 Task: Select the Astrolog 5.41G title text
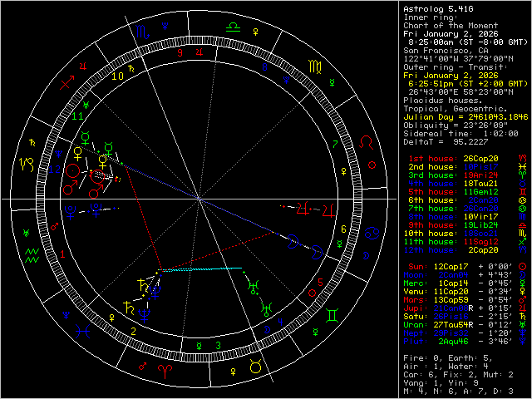[438, 9]
